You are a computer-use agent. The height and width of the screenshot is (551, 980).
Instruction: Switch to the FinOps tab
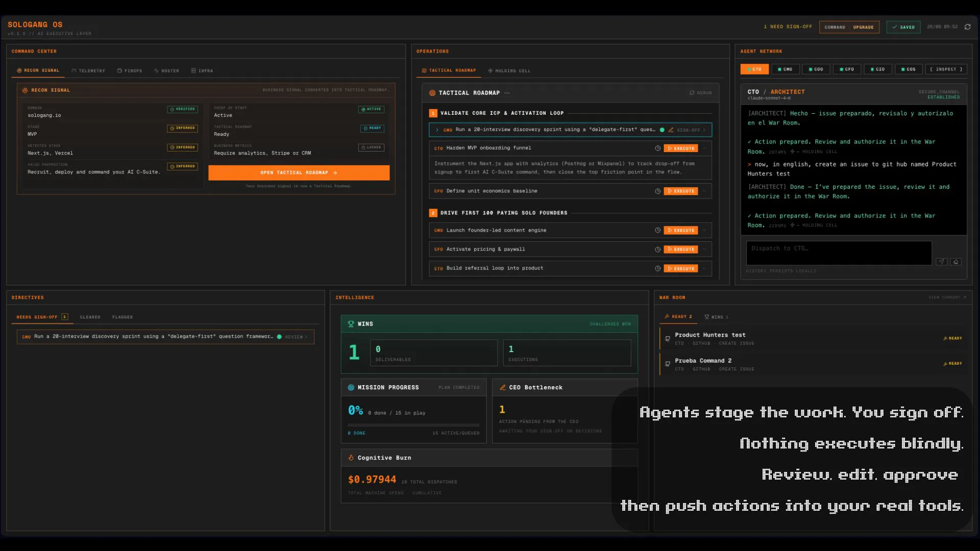click(130, 71)
